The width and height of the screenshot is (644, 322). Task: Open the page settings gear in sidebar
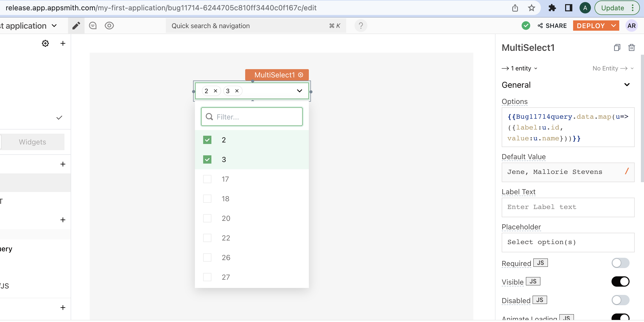coord(45,43)
